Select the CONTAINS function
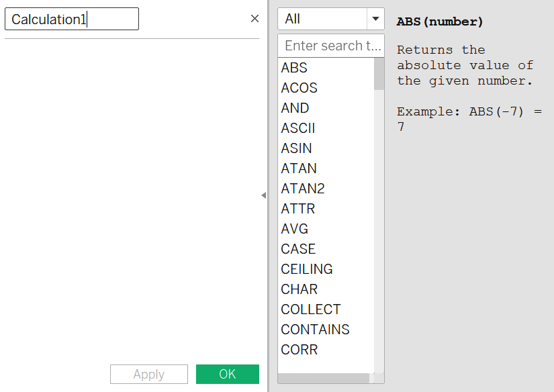 (x=315, y=330)
